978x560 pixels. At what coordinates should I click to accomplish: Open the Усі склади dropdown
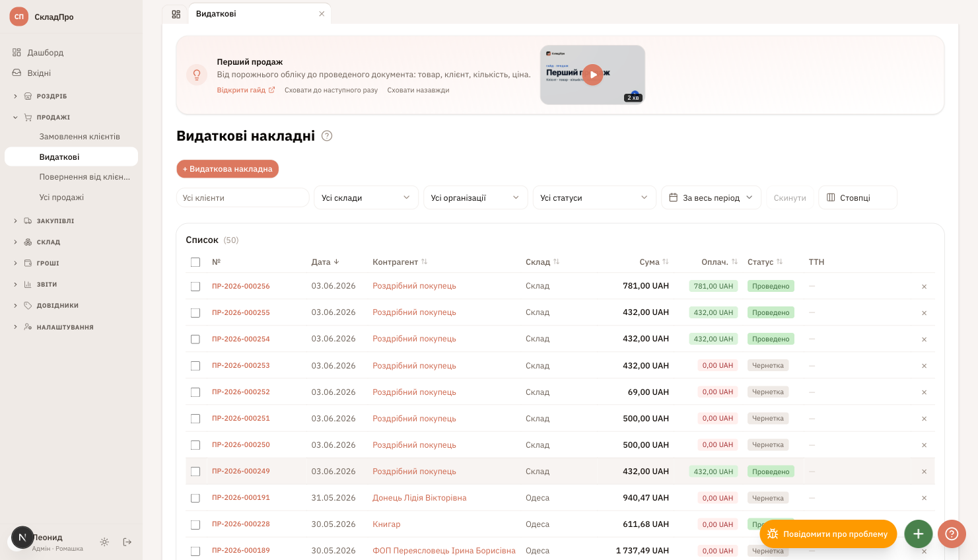tap(366, 197)
